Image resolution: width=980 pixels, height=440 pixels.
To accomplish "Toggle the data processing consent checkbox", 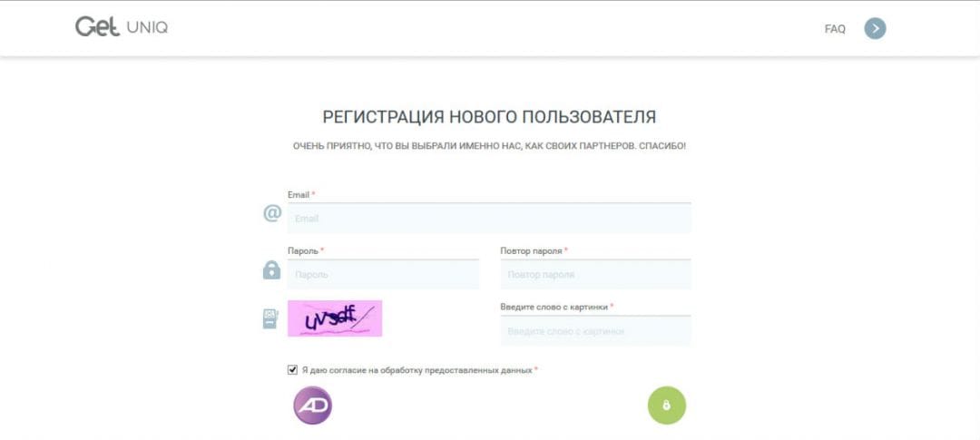I will 292,370.
